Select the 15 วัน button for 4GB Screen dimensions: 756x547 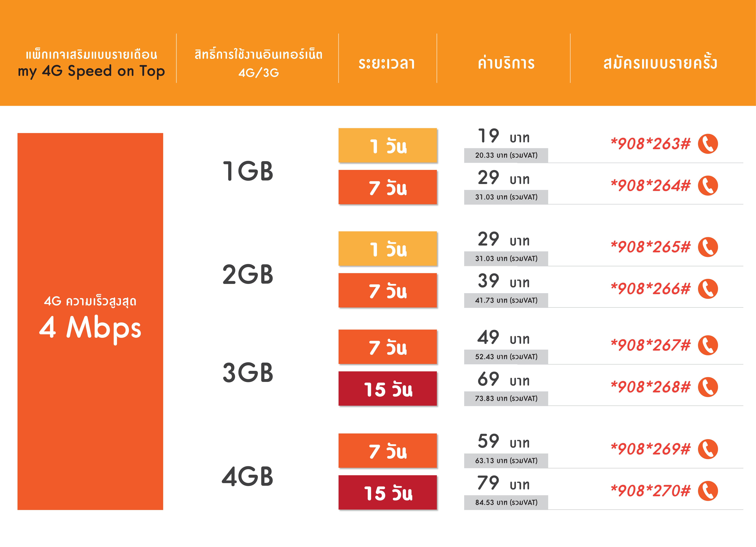tap(388, 492)
